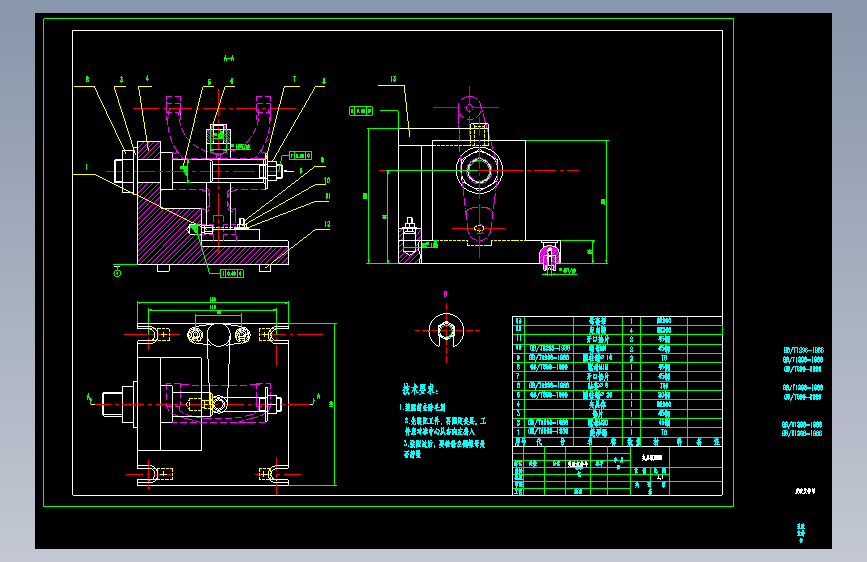Image resolution: width=867 pixels, height=562 pixels.
Task: Click section cut marker A right of plan view
Action: [318, 396]
